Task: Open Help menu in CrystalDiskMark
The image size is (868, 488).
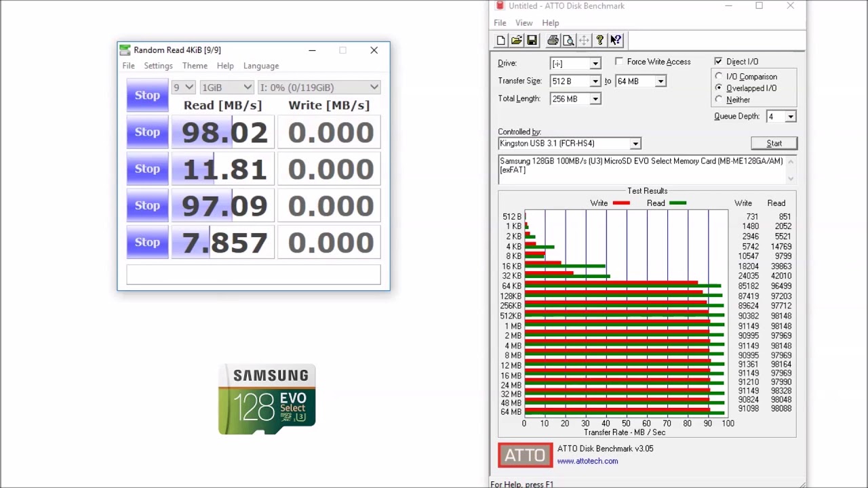Action: tap(225, 66)
